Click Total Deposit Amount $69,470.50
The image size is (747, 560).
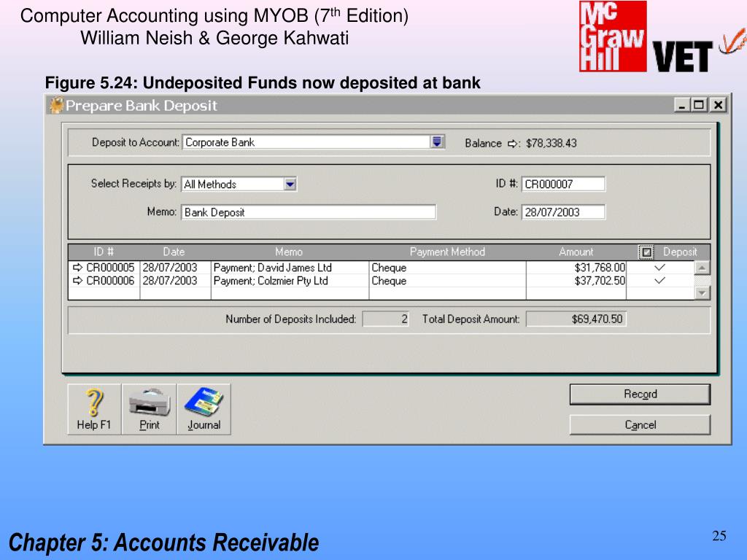point(576,319)
